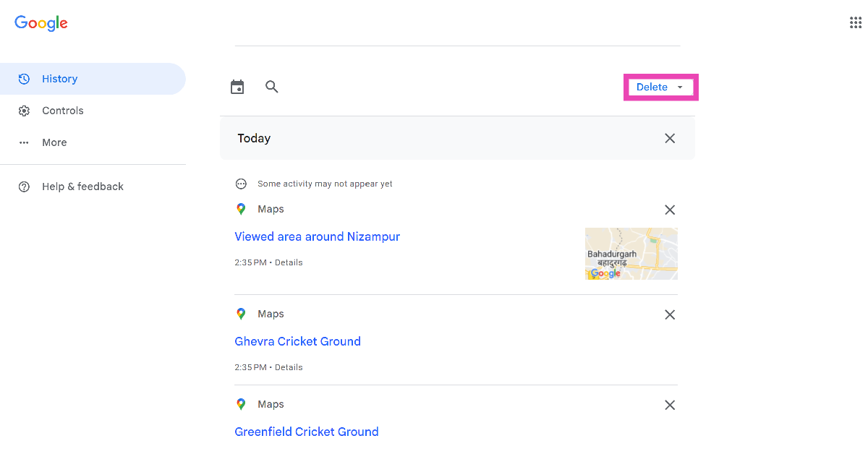Click the Controls gear icon in sidebar
Screen dimensions: 868x454
tap(24, 111)
